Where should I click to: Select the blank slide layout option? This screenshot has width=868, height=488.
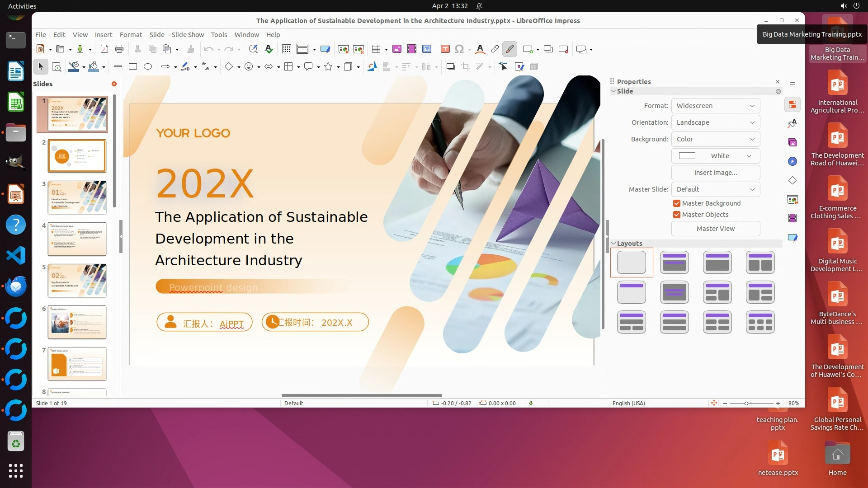coord(631,263)
